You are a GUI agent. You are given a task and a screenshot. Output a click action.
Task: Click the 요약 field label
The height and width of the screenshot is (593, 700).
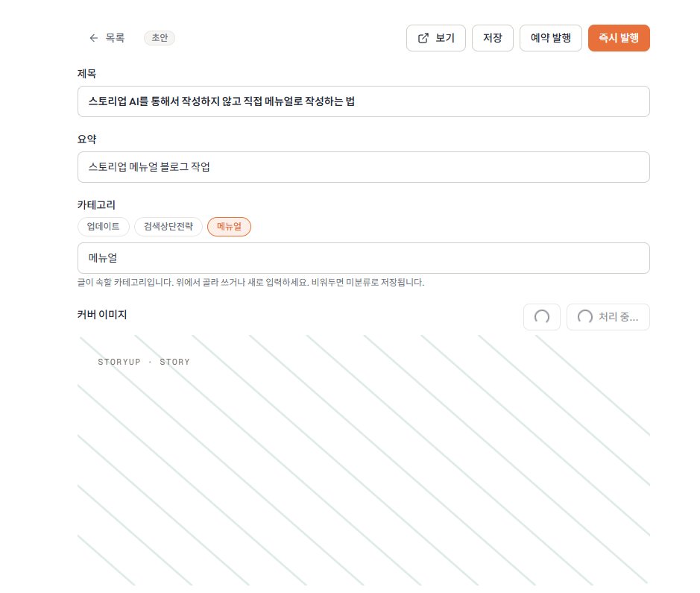tap(86, 139)
